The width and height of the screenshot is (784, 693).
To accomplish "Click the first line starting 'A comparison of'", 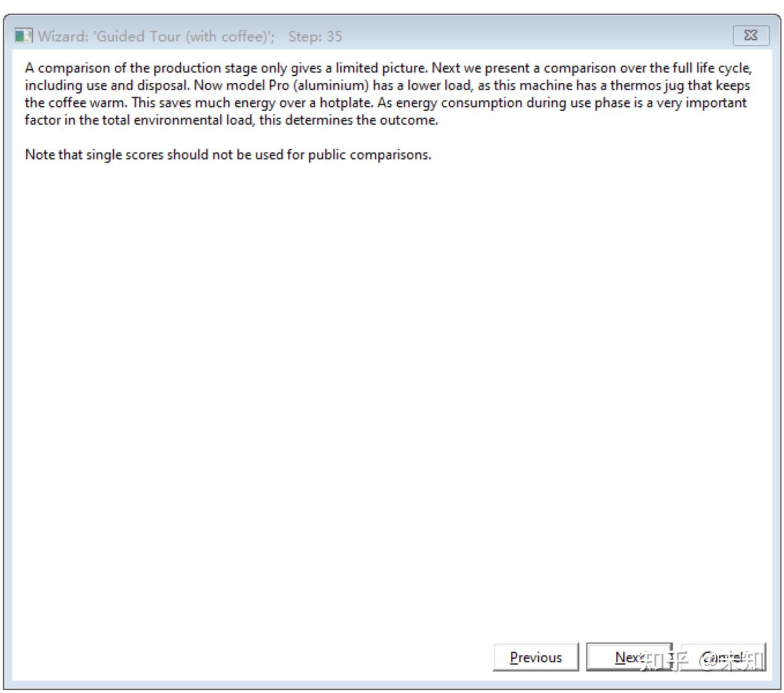I will coord(388,68).
